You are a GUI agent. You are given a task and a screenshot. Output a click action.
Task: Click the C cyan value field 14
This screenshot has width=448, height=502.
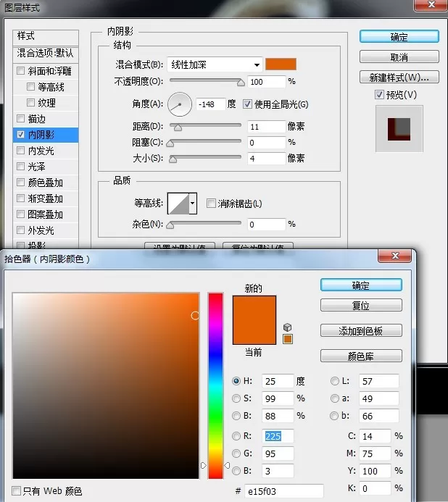(x=375, y=436)
